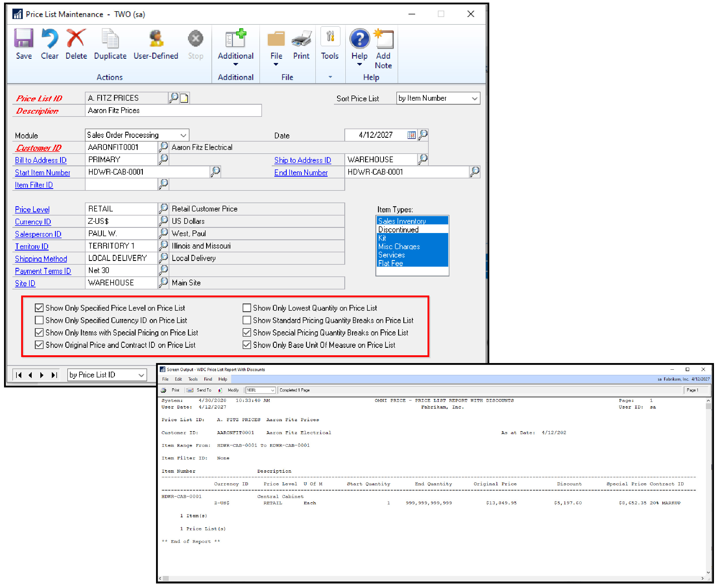Click the last record navigation arrow

pos(54,375)
